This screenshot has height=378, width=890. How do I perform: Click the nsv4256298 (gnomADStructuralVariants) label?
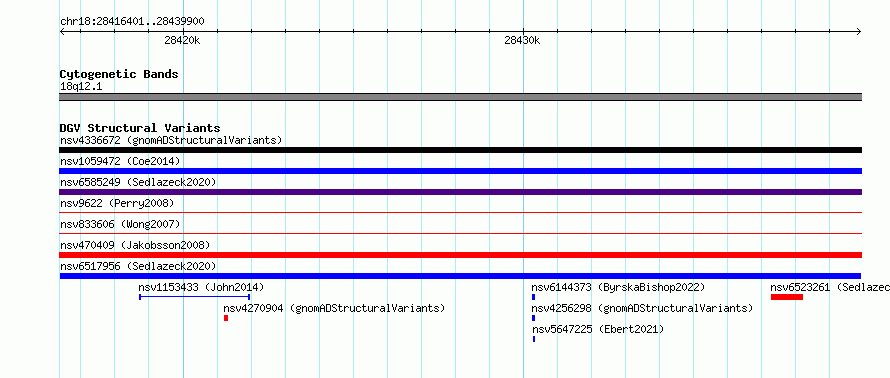coord(642,308)
